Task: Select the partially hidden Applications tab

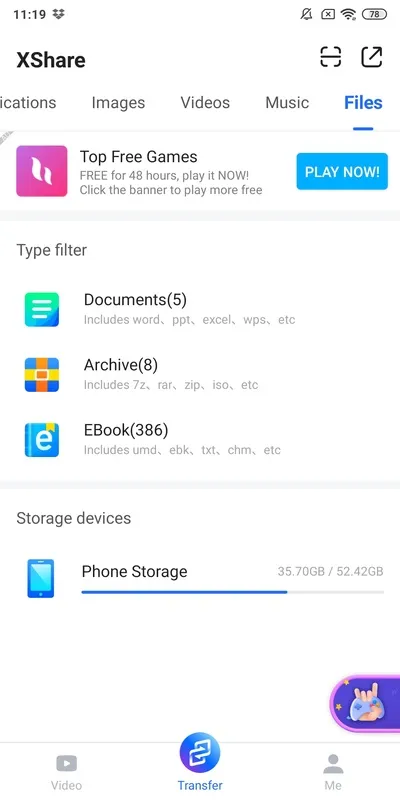Action: 28,103
